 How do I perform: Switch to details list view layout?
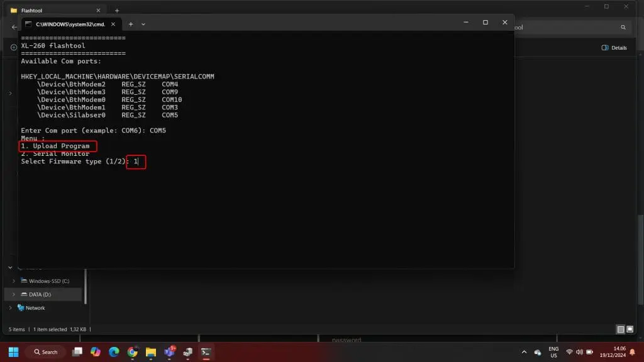621,329
